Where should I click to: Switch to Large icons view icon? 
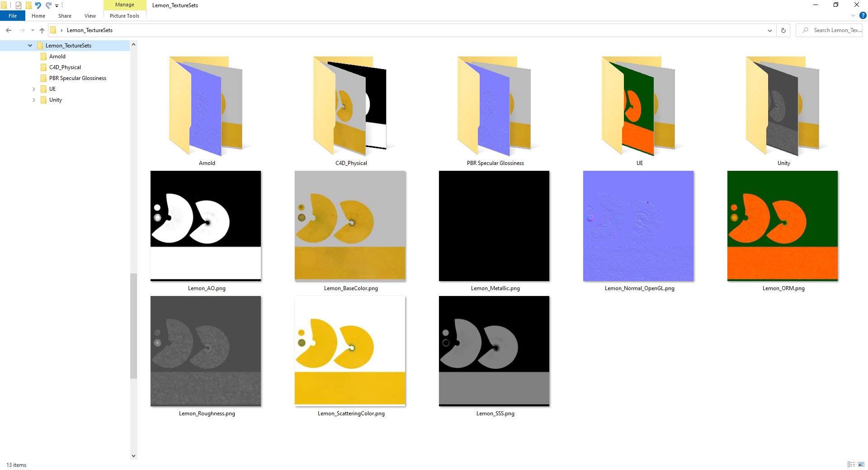tap(861, 465)
